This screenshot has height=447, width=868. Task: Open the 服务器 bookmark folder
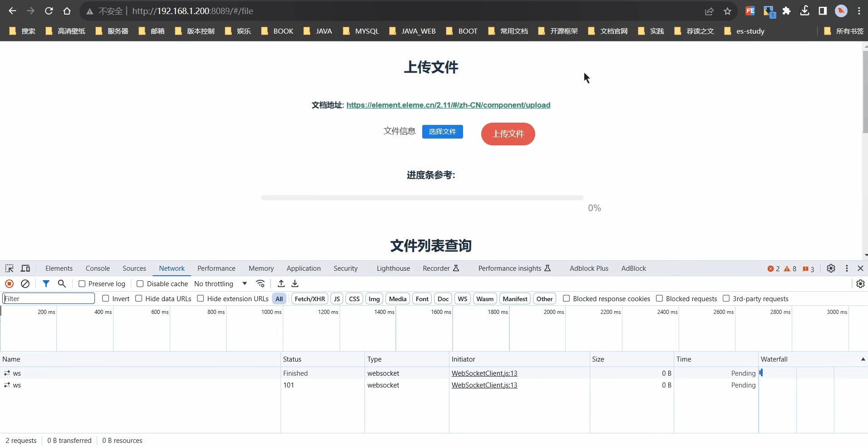point(112,31)
